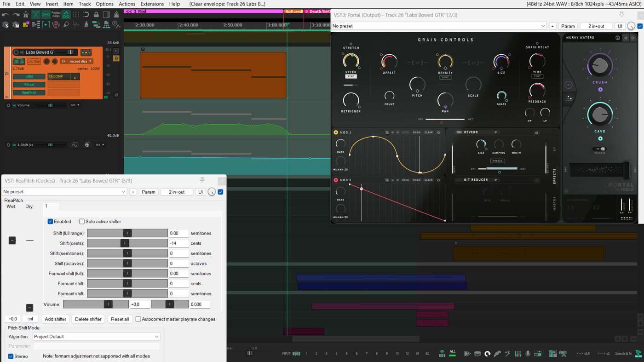Click the redo arrow in main toolbar

click(x=15, y=15)
